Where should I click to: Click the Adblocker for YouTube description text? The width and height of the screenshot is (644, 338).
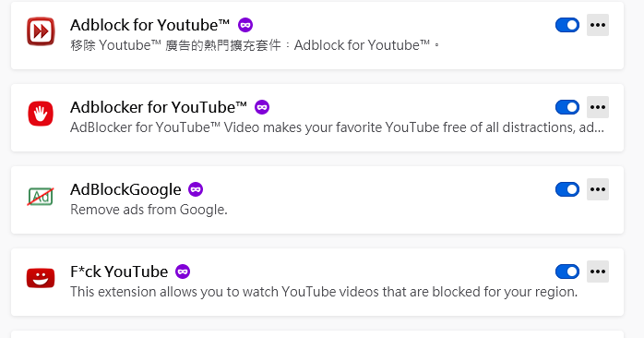pyautogui.click(x=337, y=127)
